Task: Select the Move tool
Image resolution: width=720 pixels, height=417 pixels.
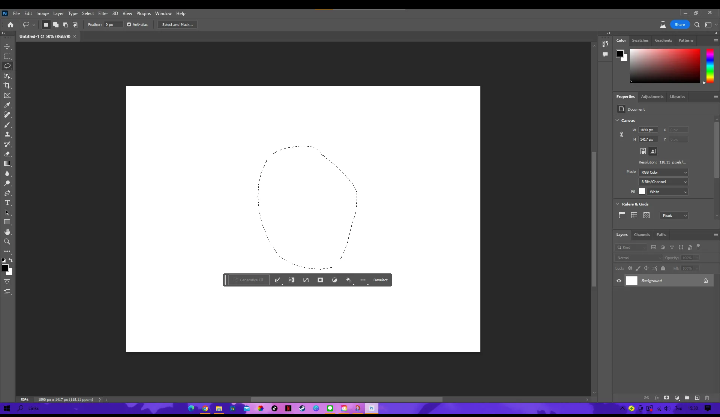Action: click(x=7, y=46)
